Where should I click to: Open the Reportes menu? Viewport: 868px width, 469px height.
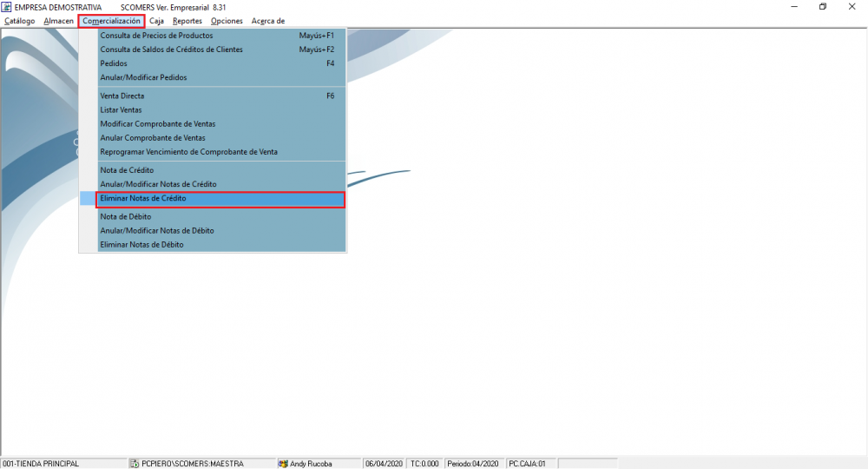[187, 21]
